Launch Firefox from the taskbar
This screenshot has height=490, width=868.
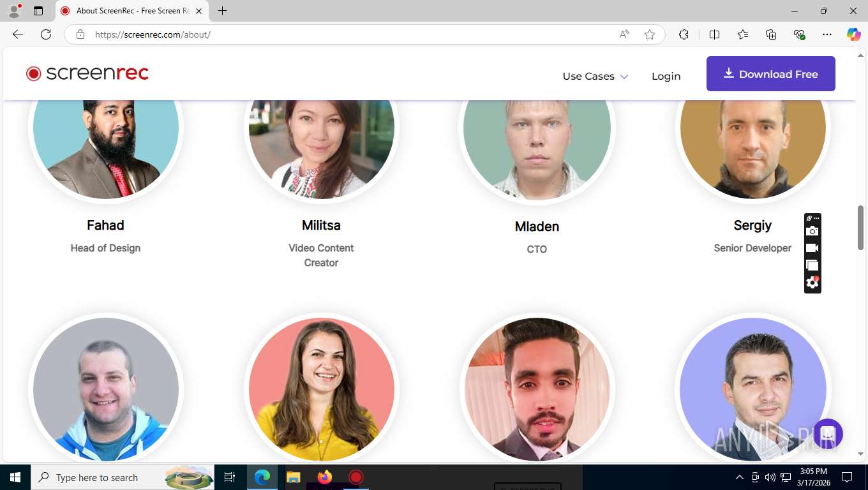click(x=325, y=477)
